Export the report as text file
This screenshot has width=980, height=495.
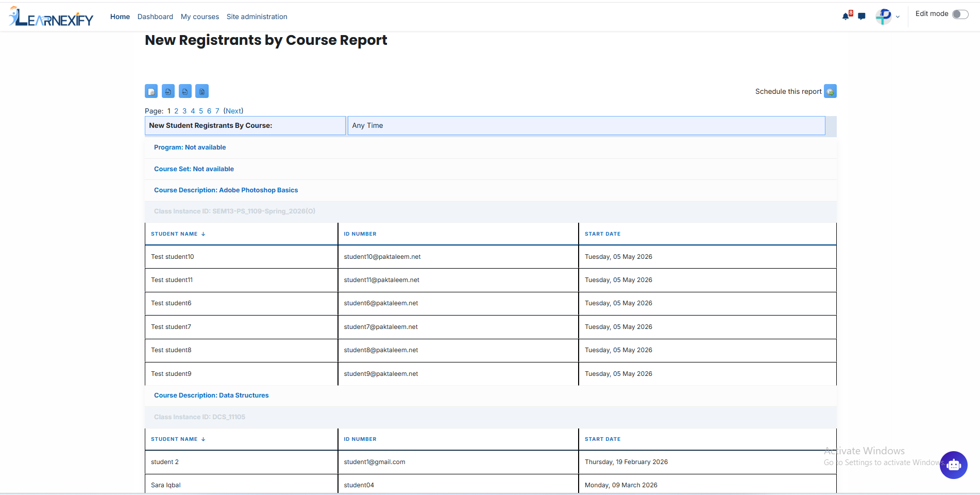pos(202,91)
